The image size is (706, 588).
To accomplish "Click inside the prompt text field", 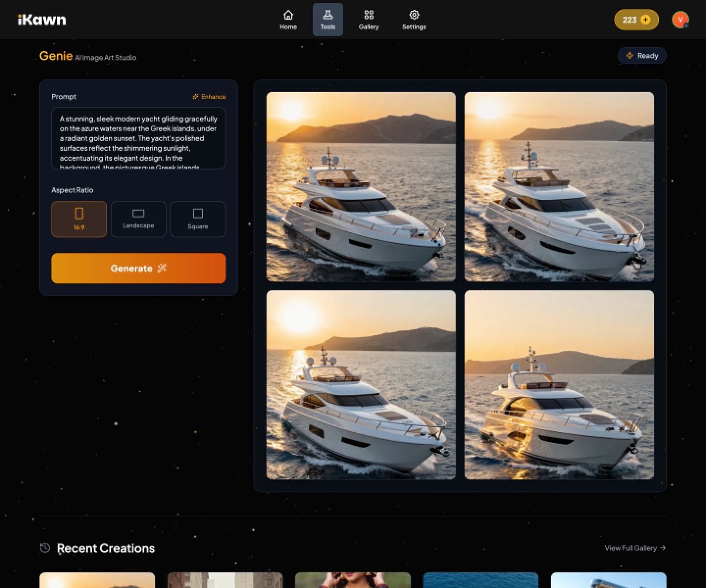I will (138, 139).
